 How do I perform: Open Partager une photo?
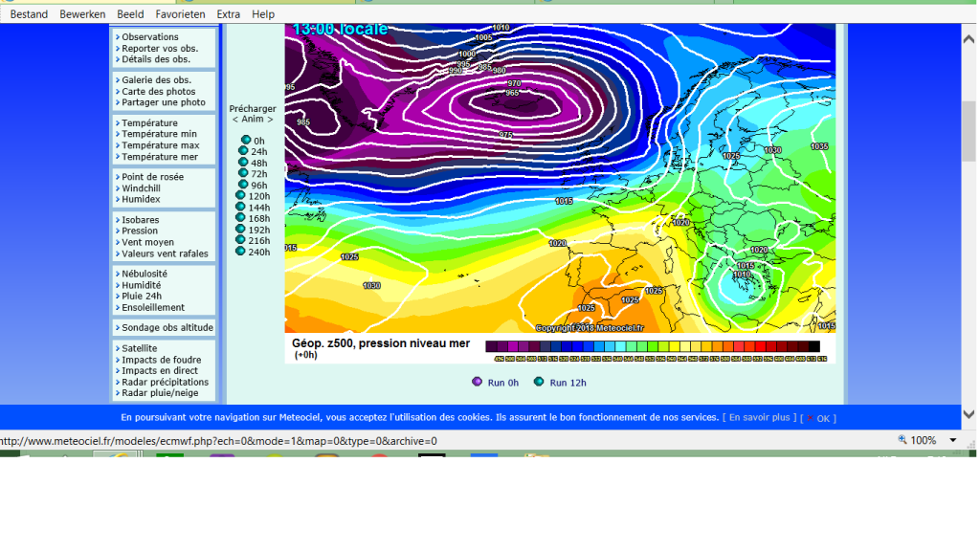pos(163,102)
